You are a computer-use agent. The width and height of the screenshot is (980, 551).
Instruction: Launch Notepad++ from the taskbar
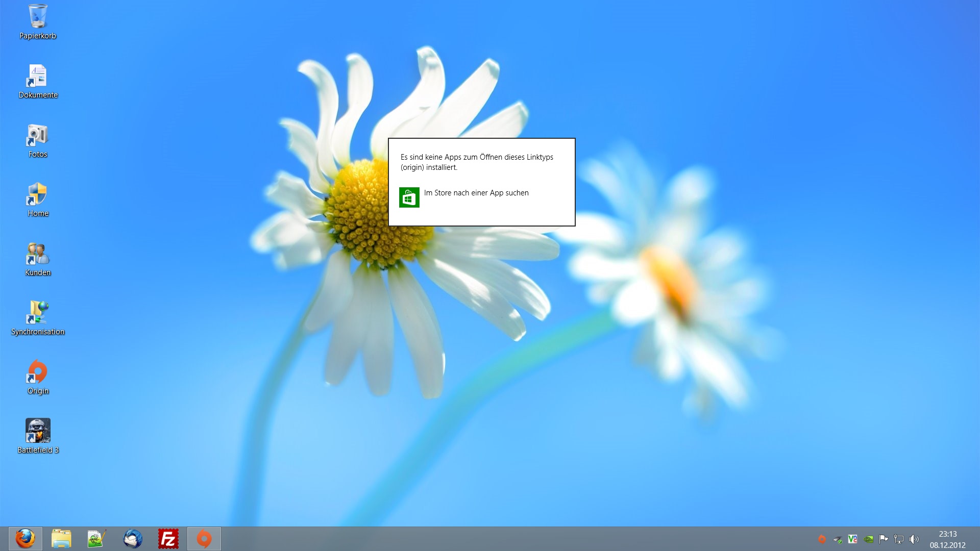click(x=97, y=539)
